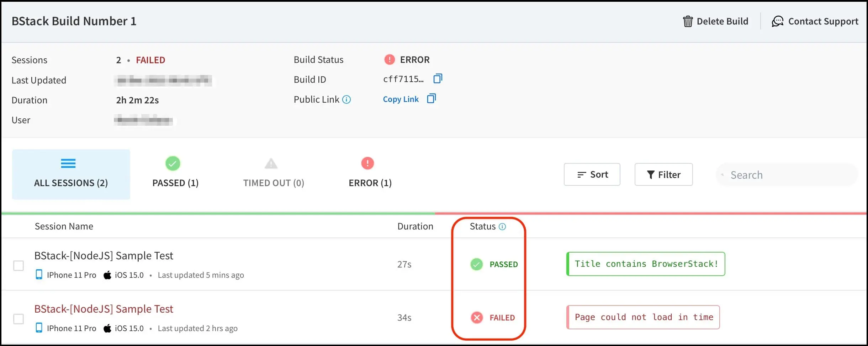Click the red FAILED status cross icon
This screenshot has height=346, width=868.
click(x=477, y=318)
